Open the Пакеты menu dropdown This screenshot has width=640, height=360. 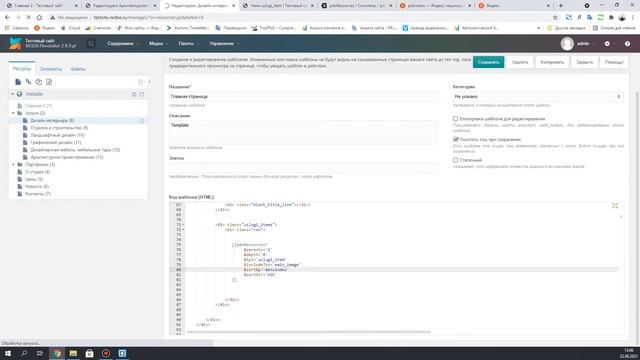(189, 44)
